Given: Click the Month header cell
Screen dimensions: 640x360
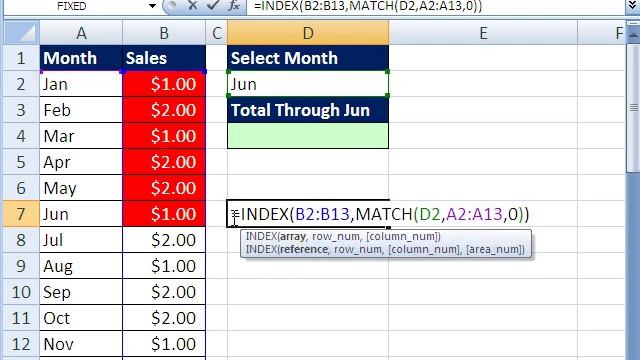Looking at the screenshot, I should (x=81, y=58).
